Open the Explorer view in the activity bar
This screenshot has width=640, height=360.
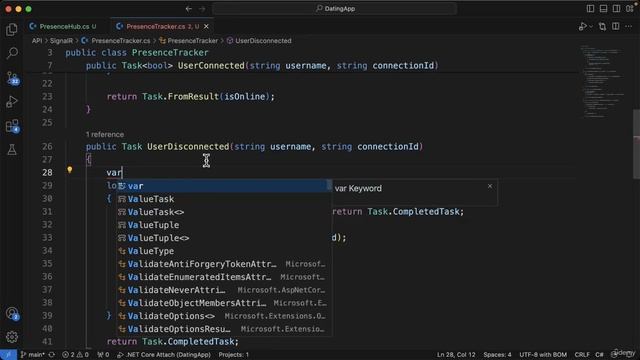point(12,29)
